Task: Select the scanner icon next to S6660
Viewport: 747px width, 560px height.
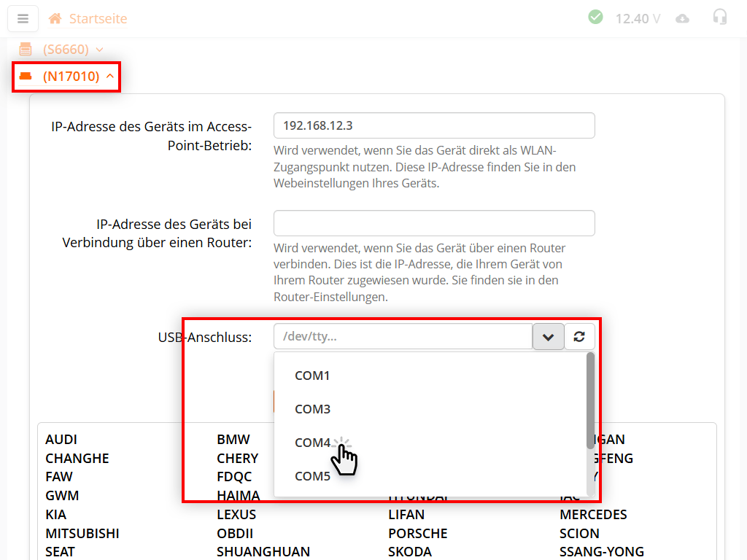Action: tap(25, 50)
